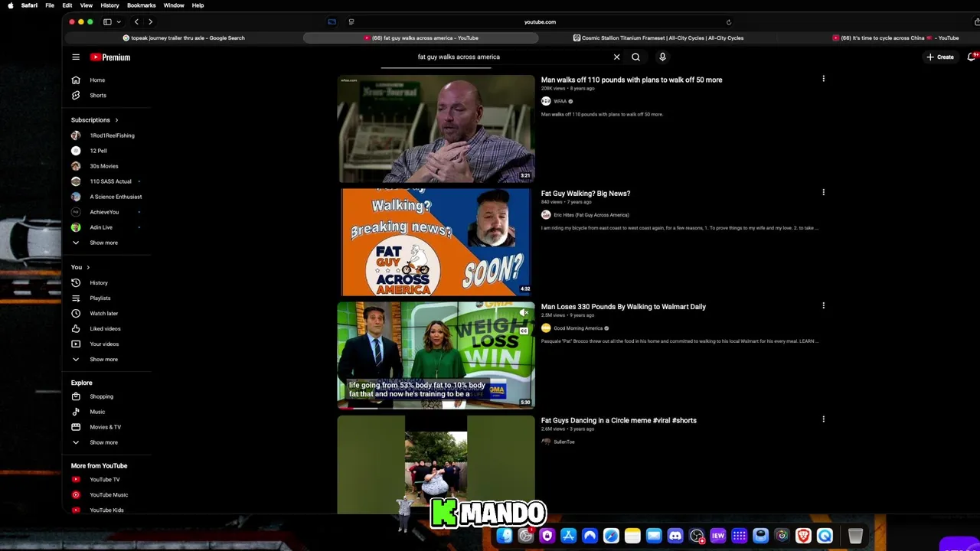
Task: Open Trash in the Dock
Action: click(855, 536)
